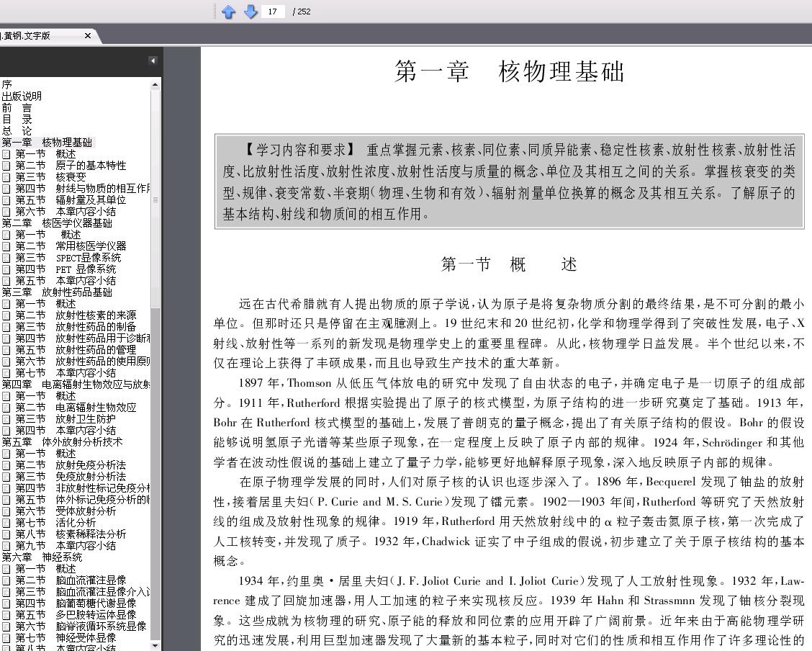Open bookmark 第五节 多巴胺转运体显像
The height and width of the screenshot is (651, 812).
pos(76,615)
